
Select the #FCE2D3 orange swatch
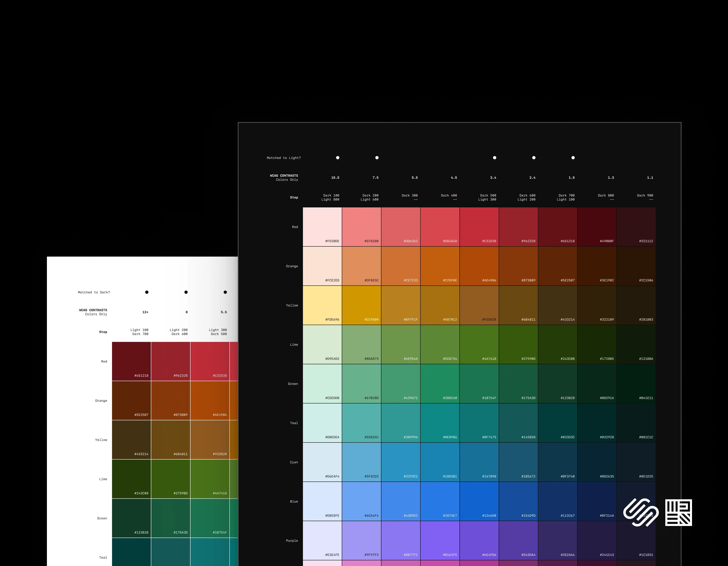tap(322, 266)
